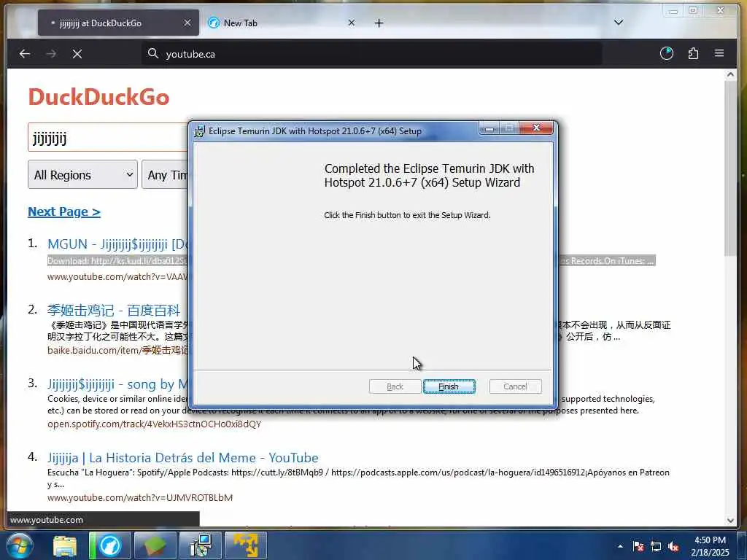Open the browser hamburger menu
The height and width of the screenshot is (560, 747).
pos(719,53)
